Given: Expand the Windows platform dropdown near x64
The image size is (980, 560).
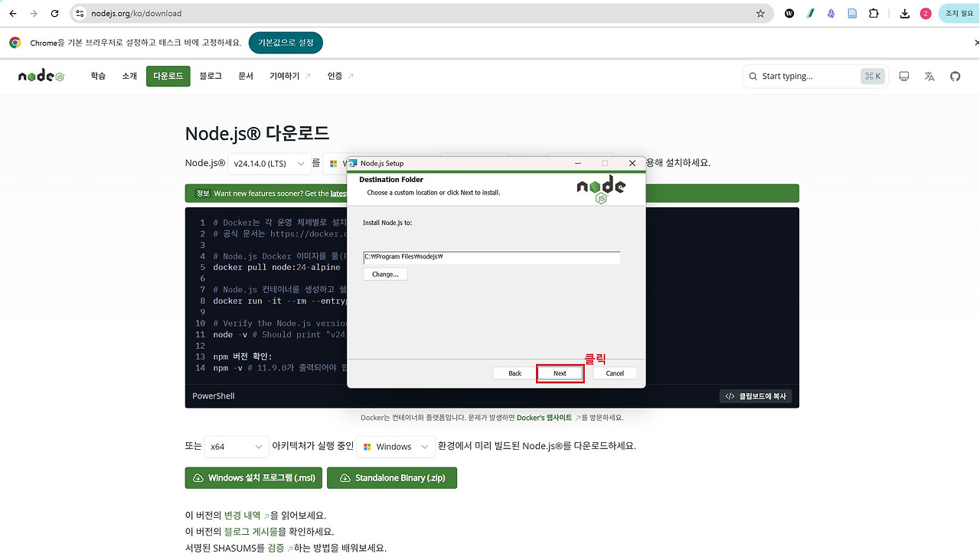Looking at the screenshot, I should coord(395,447).
